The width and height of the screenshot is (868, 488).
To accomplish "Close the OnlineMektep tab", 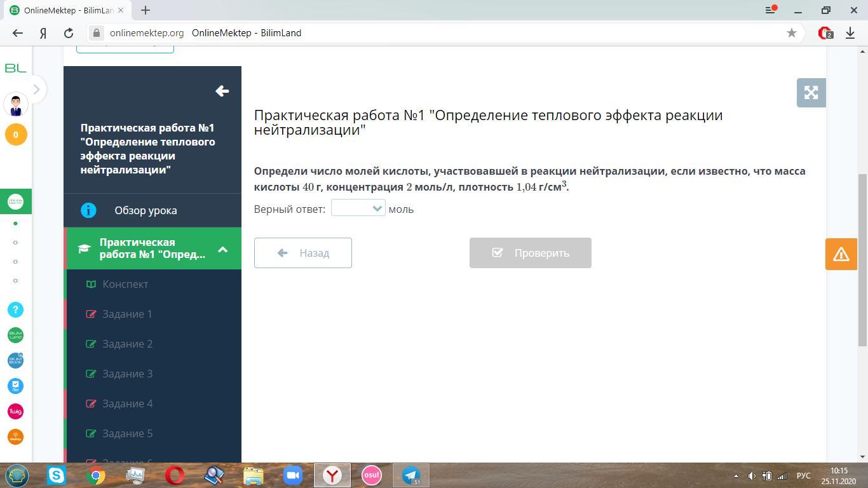I will point(121,10).
